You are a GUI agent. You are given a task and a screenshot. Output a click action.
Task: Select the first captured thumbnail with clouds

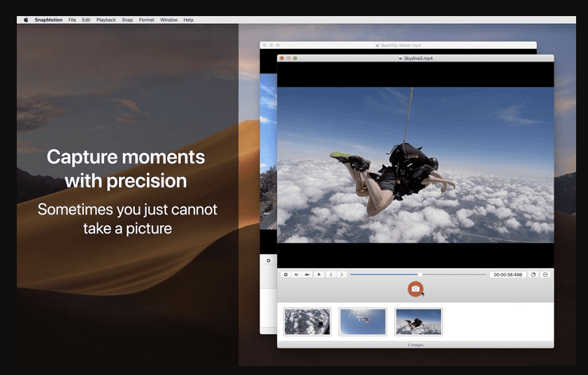coord(307,322)
